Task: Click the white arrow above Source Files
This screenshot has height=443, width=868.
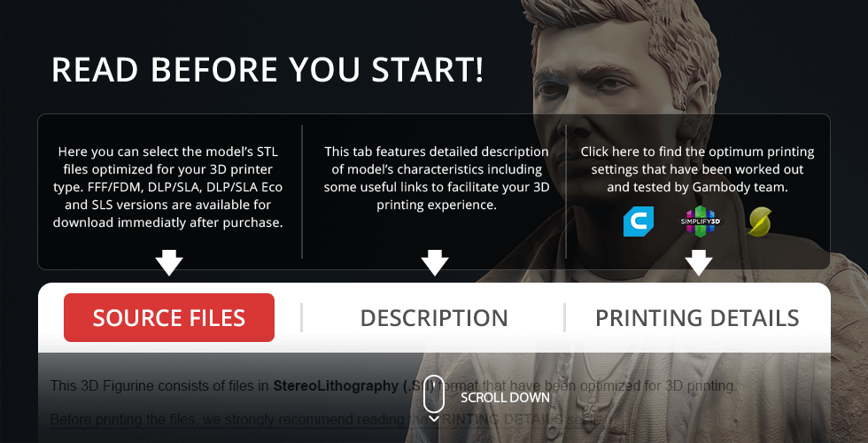Action: coord(169,262)
